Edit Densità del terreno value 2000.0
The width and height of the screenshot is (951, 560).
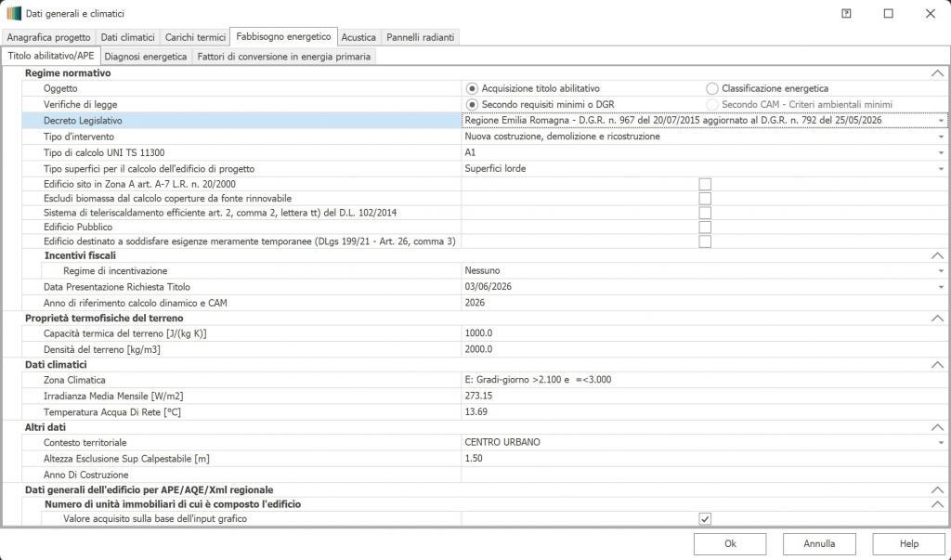point(704,349)
